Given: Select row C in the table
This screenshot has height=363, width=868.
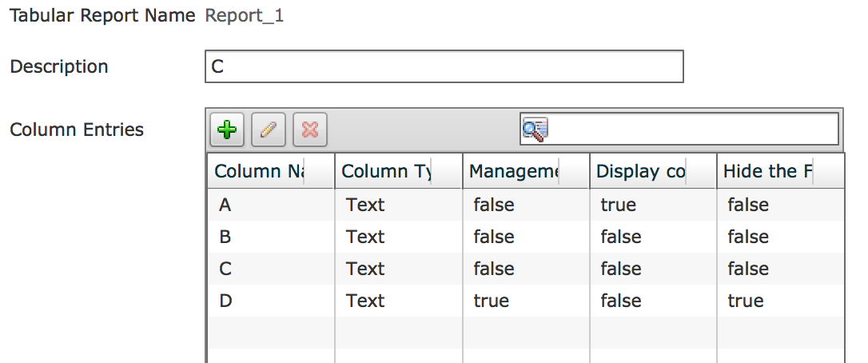Looking at the screenshot, I should 526,269.
